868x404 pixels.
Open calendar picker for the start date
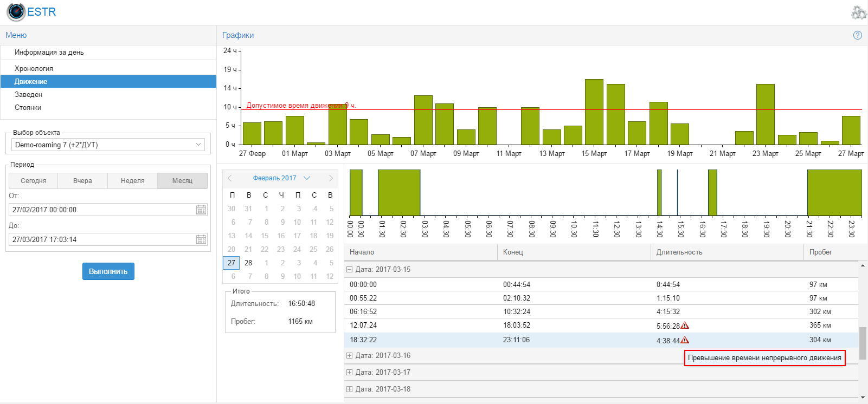point(201,210)
